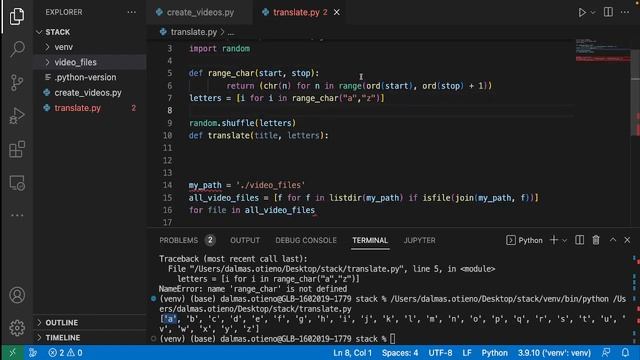
Task: Click the editor minimap
Action: pos(603,51)
